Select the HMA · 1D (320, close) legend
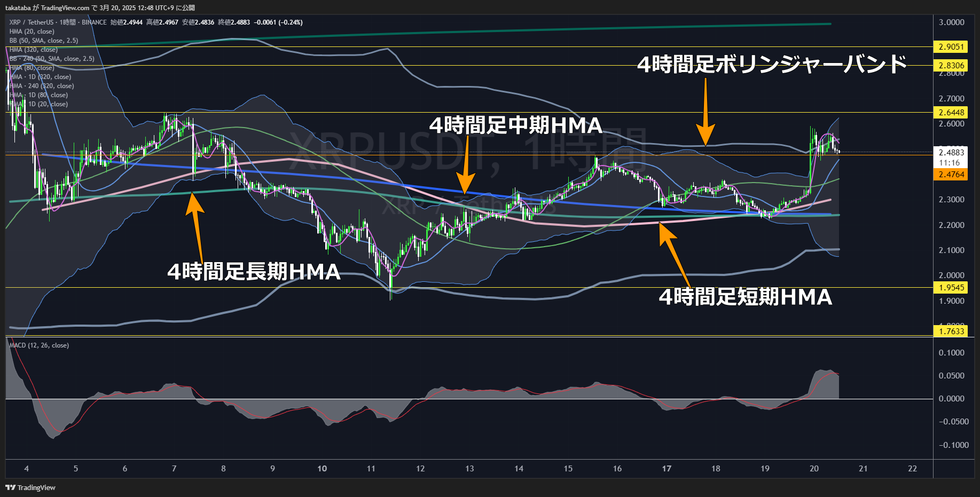The height and width of the screenshot is (497, 980). pyautogui.click(x=40, y=77)
